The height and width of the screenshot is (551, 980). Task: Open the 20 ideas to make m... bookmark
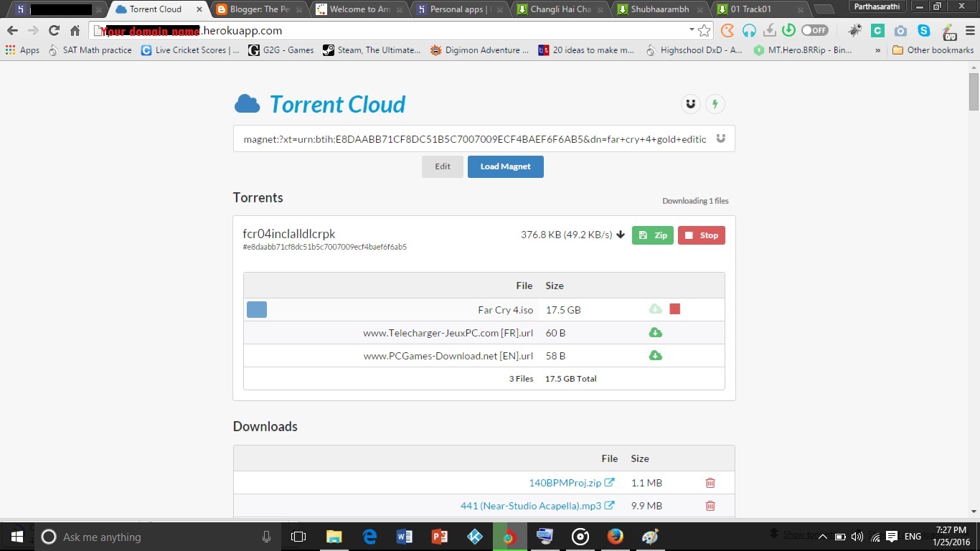tap(587, 50)
